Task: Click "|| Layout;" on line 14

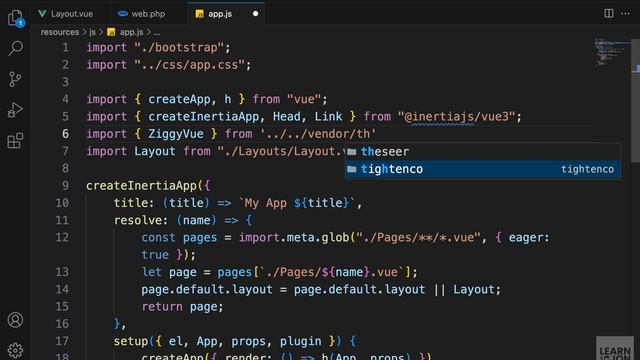Action: (x=467, y=289)
